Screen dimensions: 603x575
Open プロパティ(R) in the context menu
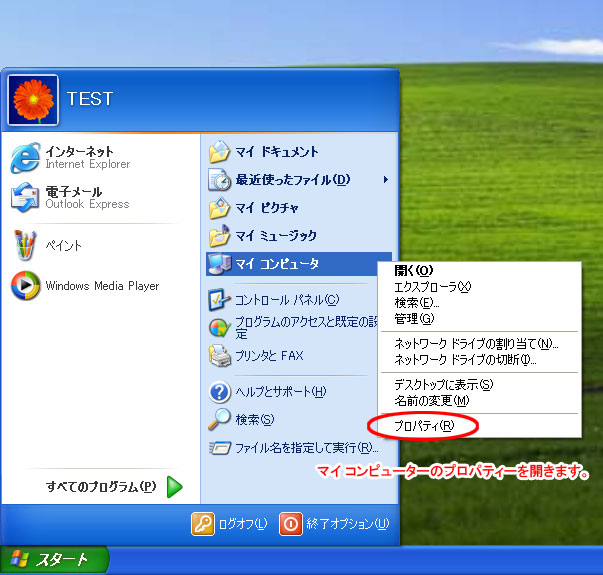coord(424,426)
